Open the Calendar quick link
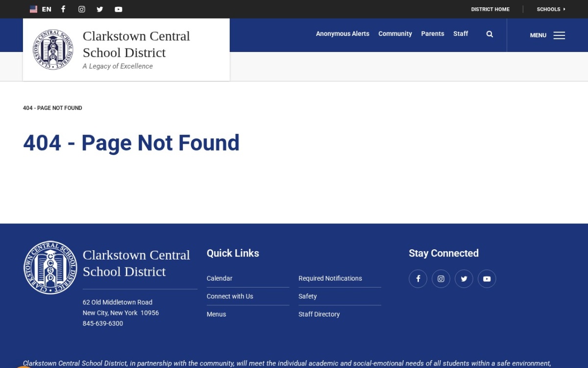The image size is (588, 368). coord(220,278)
